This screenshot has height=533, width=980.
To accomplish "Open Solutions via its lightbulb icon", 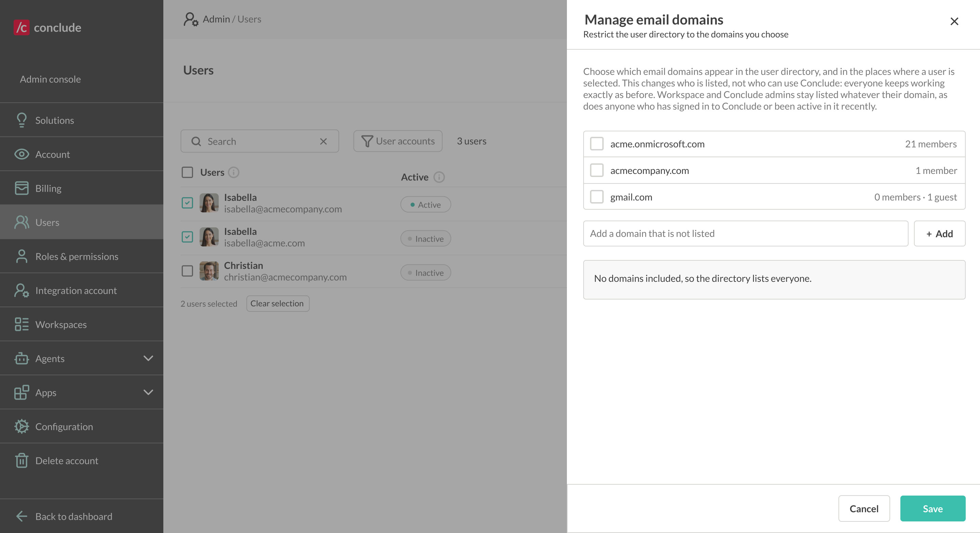I will point(22,120).
